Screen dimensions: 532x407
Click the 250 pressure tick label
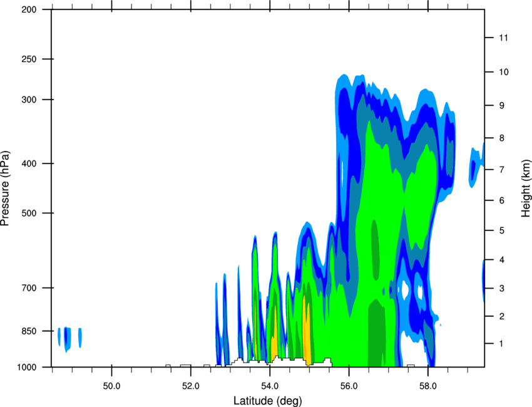[29, 59]
